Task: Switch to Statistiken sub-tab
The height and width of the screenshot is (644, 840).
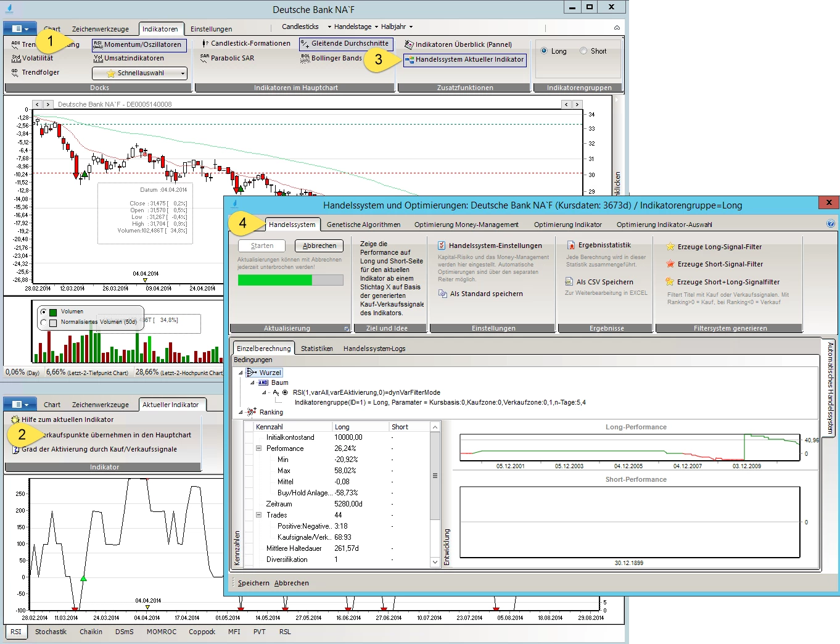Action: pyautogui.click(x=317, y=349)
